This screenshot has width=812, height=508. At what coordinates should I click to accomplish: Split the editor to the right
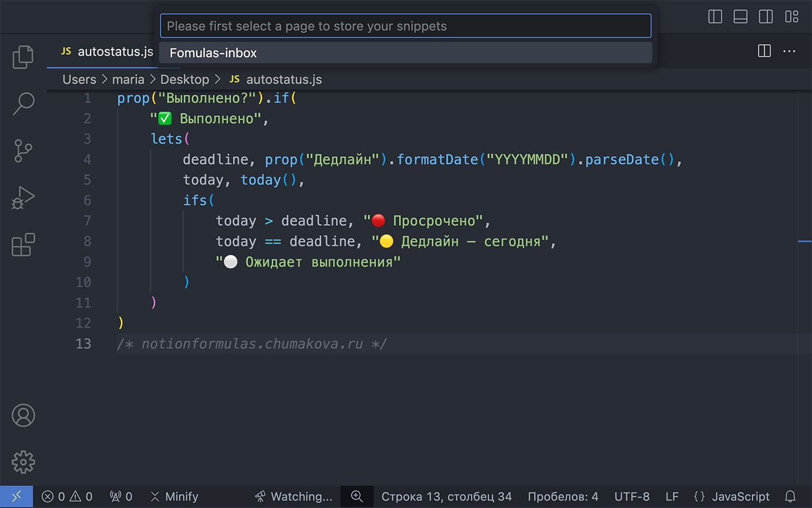tap(764, 51)
